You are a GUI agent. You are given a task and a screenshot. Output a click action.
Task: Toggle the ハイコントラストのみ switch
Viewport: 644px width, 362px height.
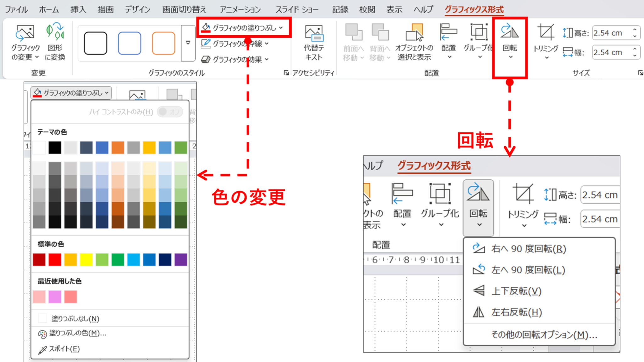coord(169,112)
